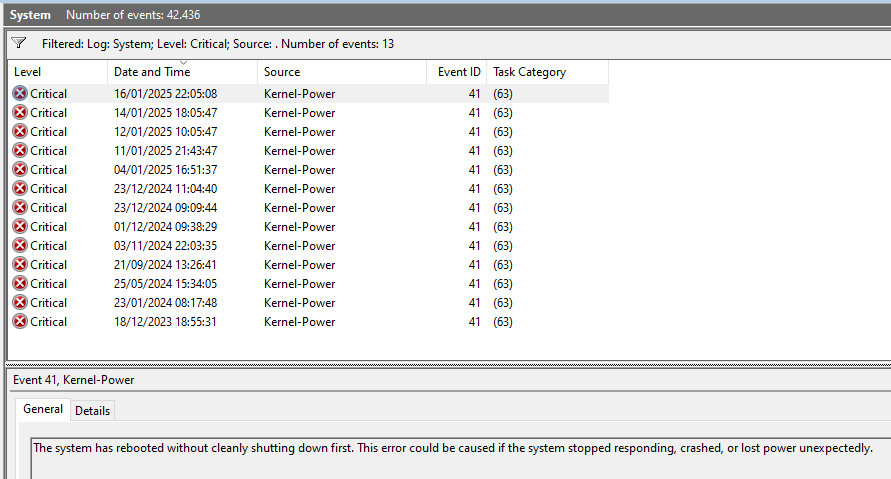Screen dimensions: 891x479
Task: Click the 'System' log title
Action: point(30,15)
